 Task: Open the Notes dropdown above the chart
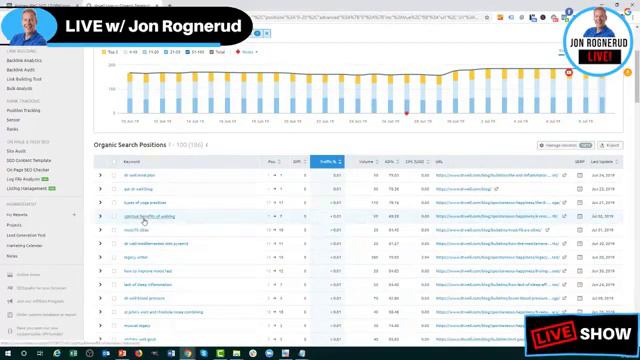click(247, 52)
